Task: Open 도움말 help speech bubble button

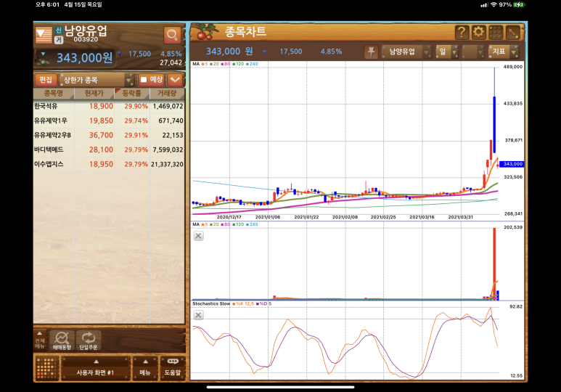Action: click(173, 368)
